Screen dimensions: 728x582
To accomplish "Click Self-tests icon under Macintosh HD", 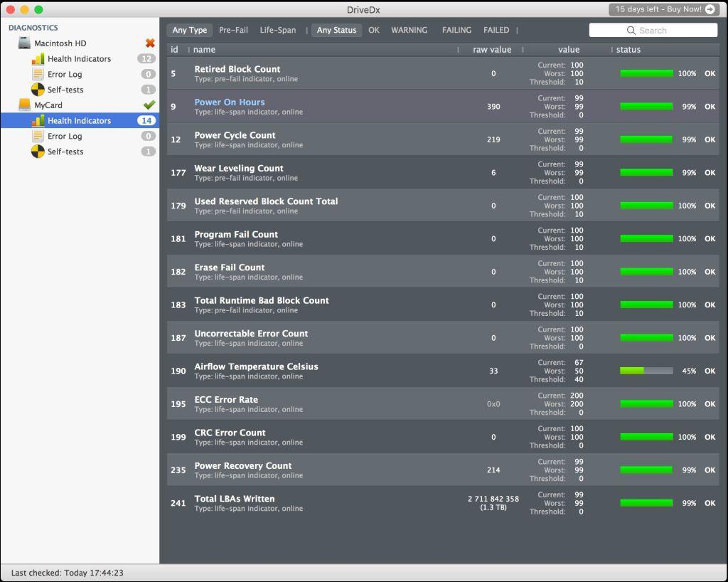I will [x=38, y=90].
